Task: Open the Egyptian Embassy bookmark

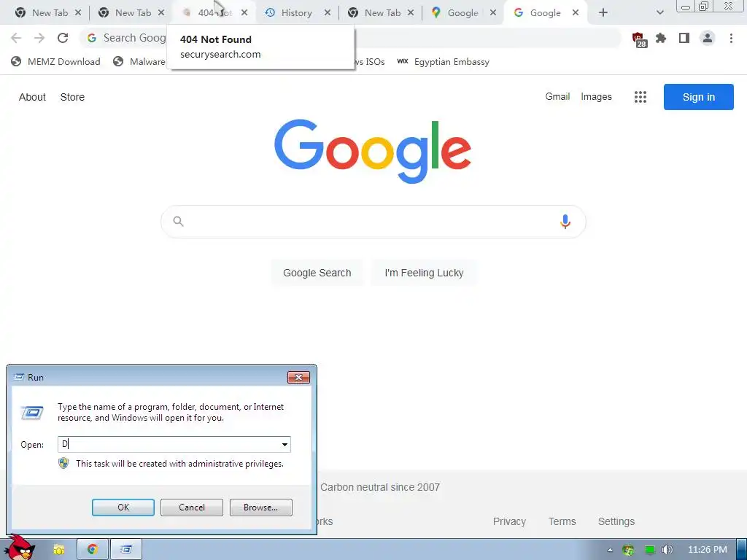Action: click(x=444, y=61)
